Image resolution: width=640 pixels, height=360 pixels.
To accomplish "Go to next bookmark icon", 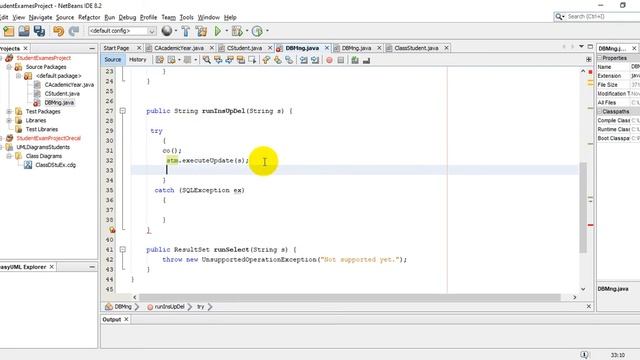I will [278, 60].
